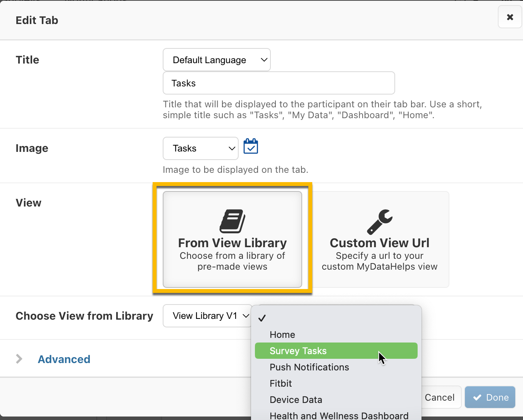This screenshot has width=523, height=420.
Task: Open the Tasks image dropdown
Action: point(201,148)
